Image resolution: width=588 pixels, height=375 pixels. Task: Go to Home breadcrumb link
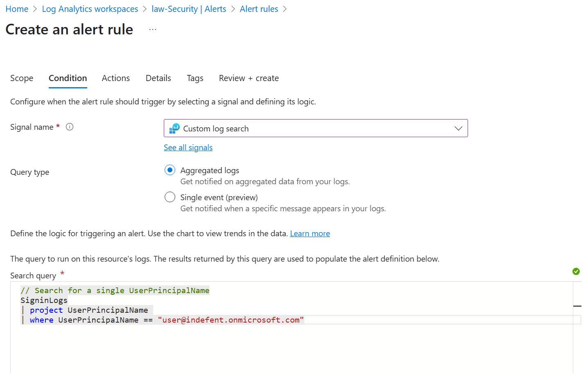[17, 9]
